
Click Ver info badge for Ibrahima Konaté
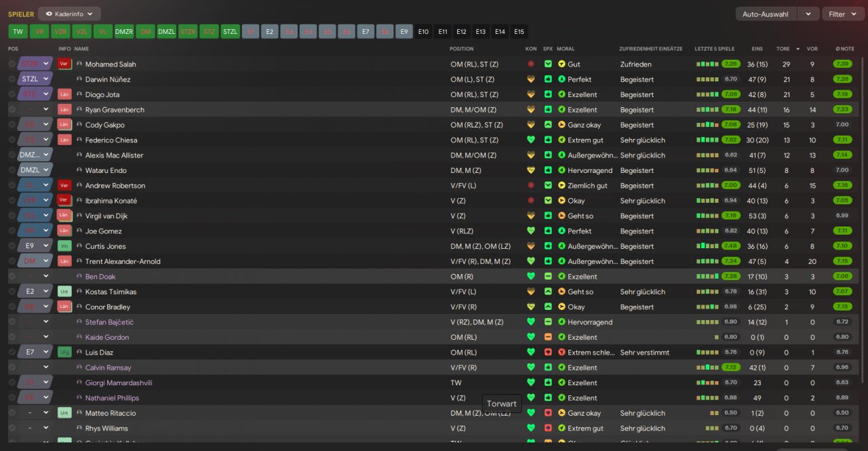click(64, 201)
